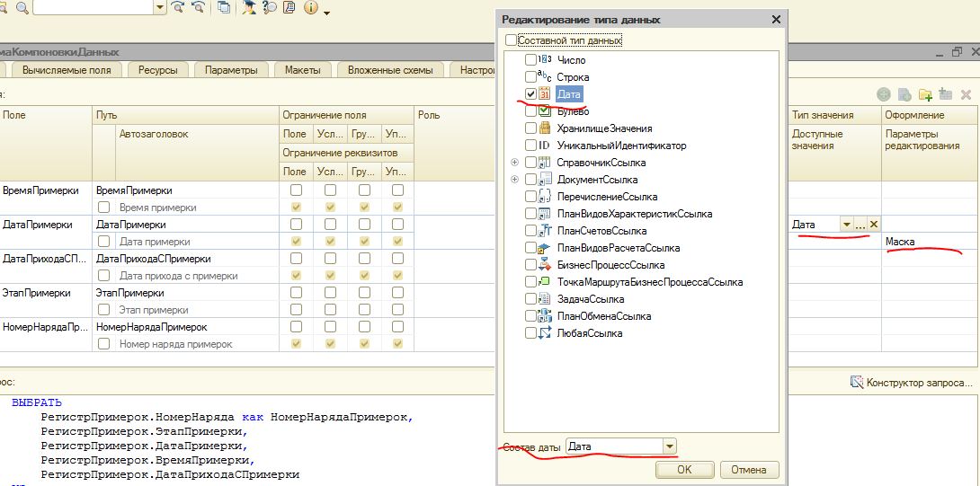Expand the ДокументСсылка tree node
The height and width of the screenshot is (486, 980).
point(515,180)
